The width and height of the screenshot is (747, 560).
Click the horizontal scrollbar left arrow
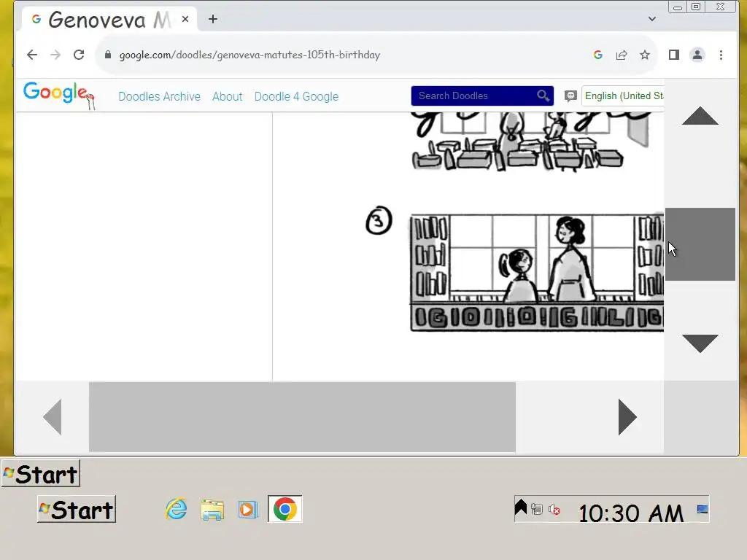53,417
